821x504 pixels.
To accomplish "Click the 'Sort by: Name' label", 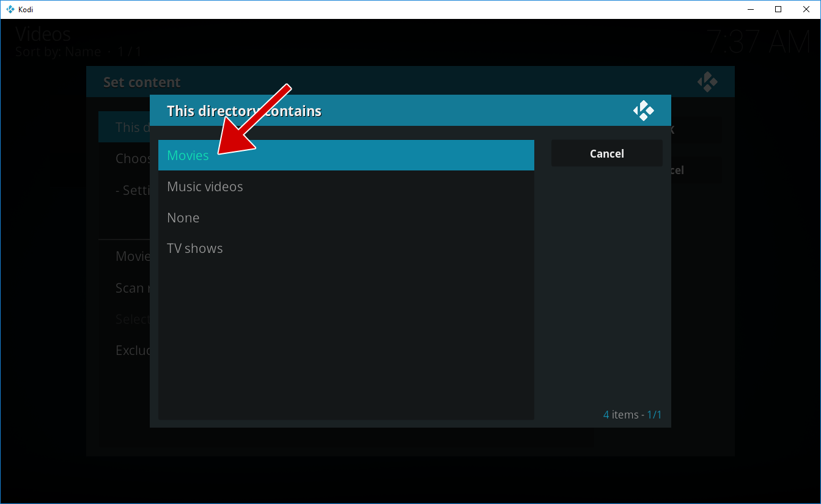I will click(x=58, y=52).
